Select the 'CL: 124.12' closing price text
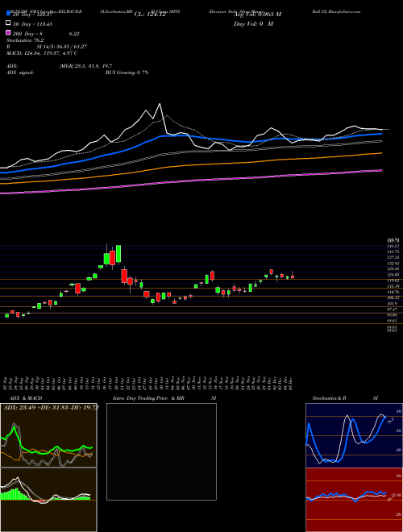The width and height of the screenshot is (403, 532). tap(150, 15)
